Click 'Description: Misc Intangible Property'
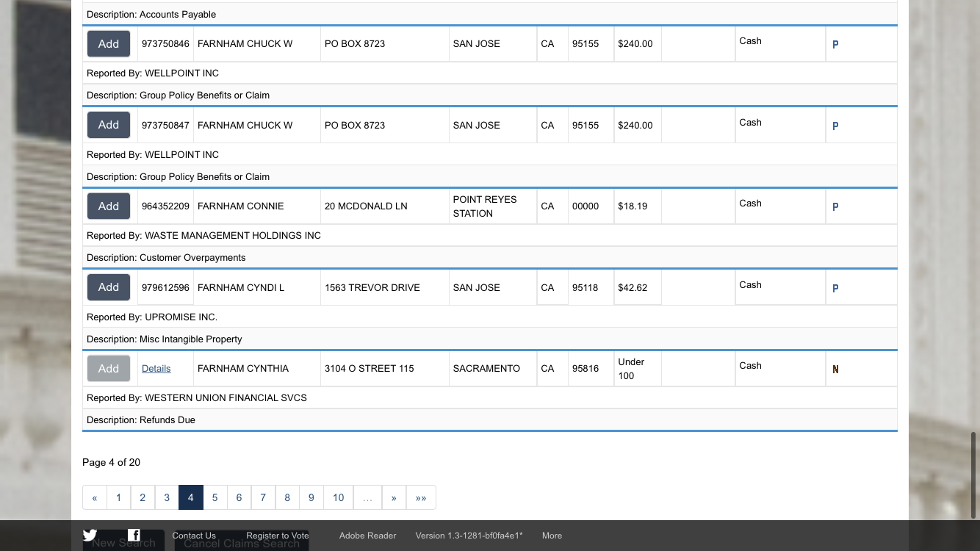Screen dimensions: 980x551 [x=165, y=339]
